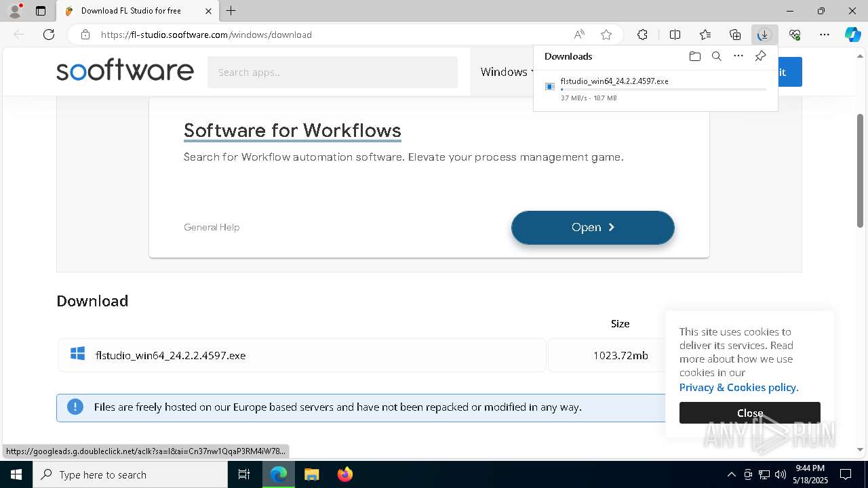Click the Windows logo in download row

77,354
